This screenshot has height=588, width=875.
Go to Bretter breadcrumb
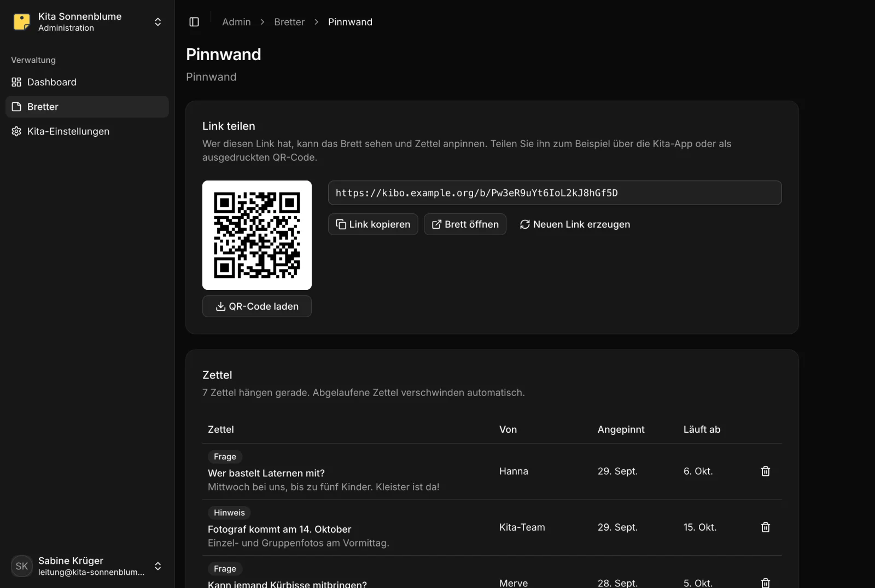(289, 22)
